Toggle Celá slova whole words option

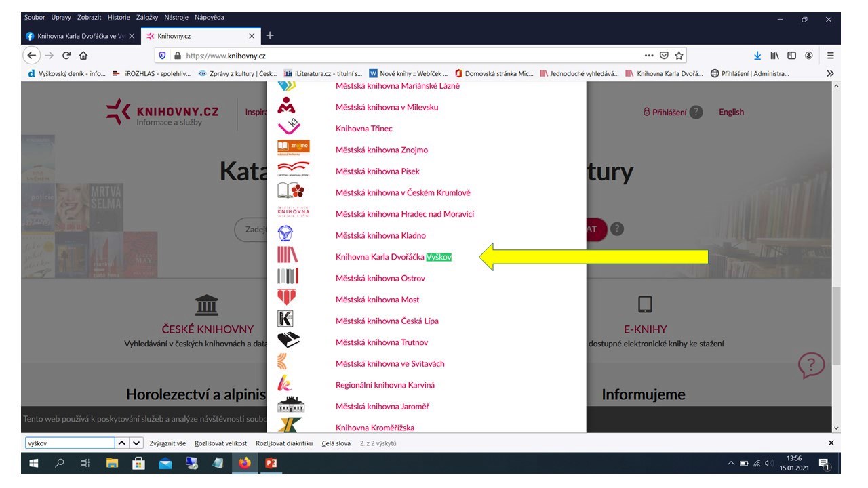point(336,443)
